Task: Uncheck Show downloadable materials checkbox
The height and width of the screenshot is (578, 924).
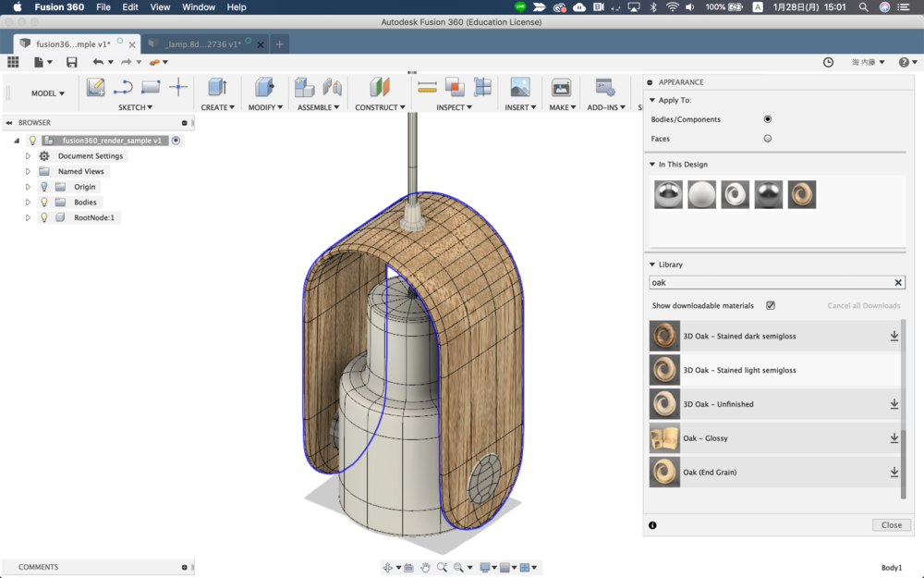Action: [x=771, y=305]
